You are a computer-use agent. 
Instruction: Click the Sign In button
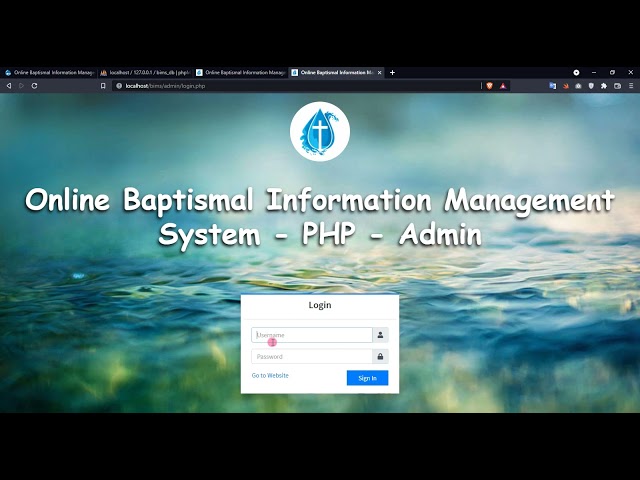(367, 378)
